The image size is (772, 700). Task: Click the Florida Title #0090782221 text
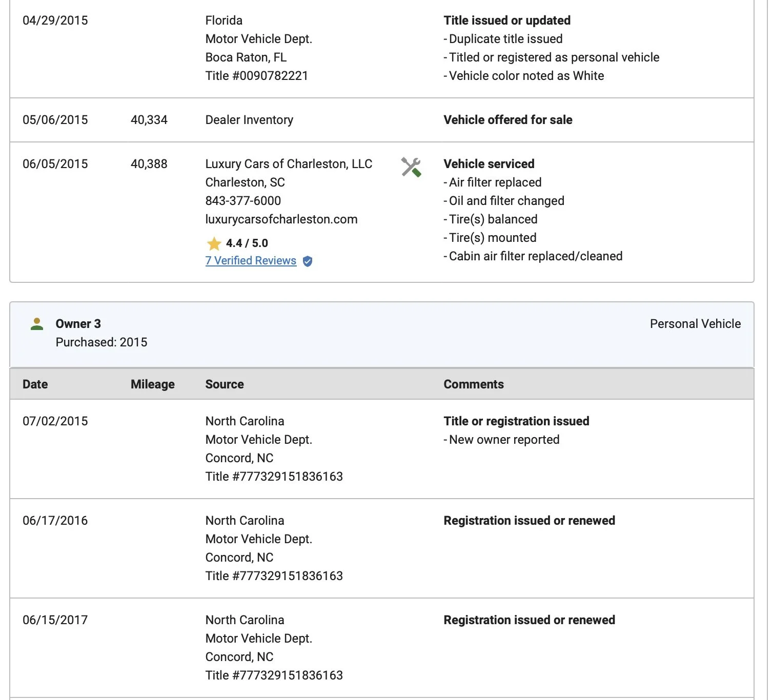click(x=256, y=76)
